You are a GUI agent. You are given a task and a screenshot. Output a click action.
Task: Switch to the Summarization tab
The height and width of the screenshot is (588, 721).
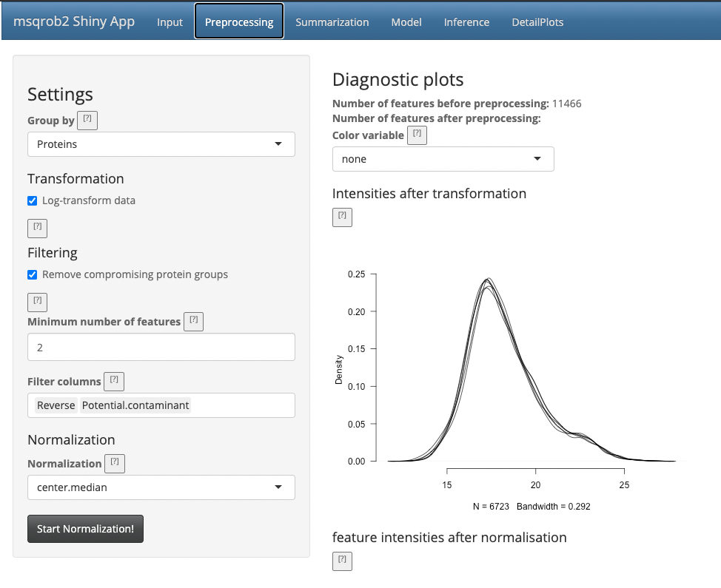click(332, 22)
